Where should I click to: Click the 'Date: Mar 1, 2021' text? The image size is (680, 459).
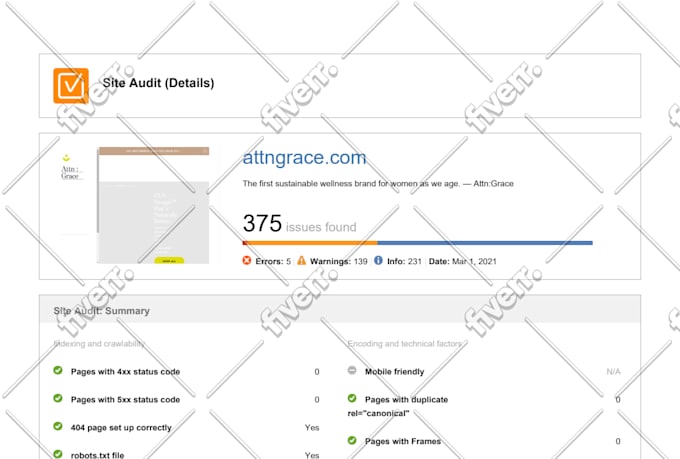click(x=462, y=261)
